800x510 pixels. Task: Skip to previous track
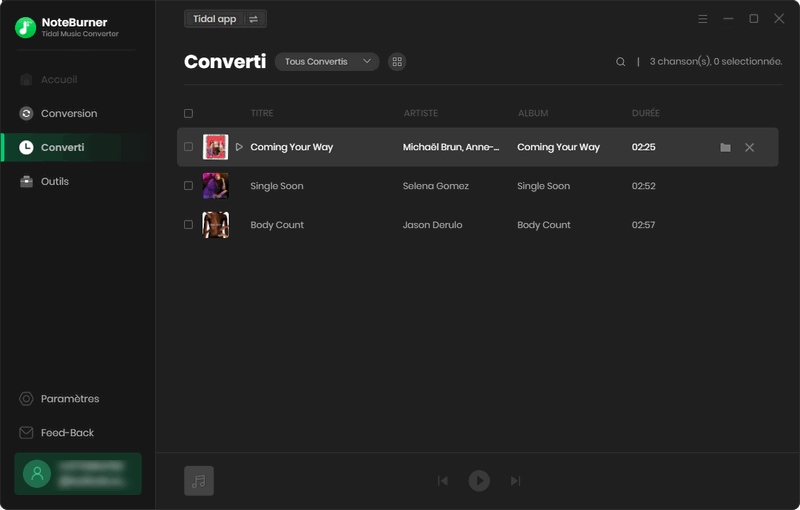click(x=442, y=480)
